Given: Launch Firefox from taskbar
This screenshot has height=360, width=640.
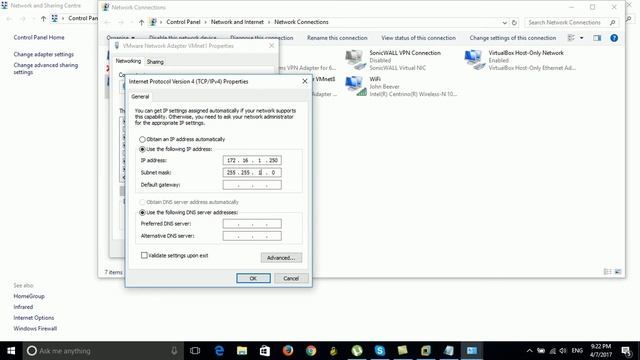Looking at the screenshot, I should tap(288, 351).
